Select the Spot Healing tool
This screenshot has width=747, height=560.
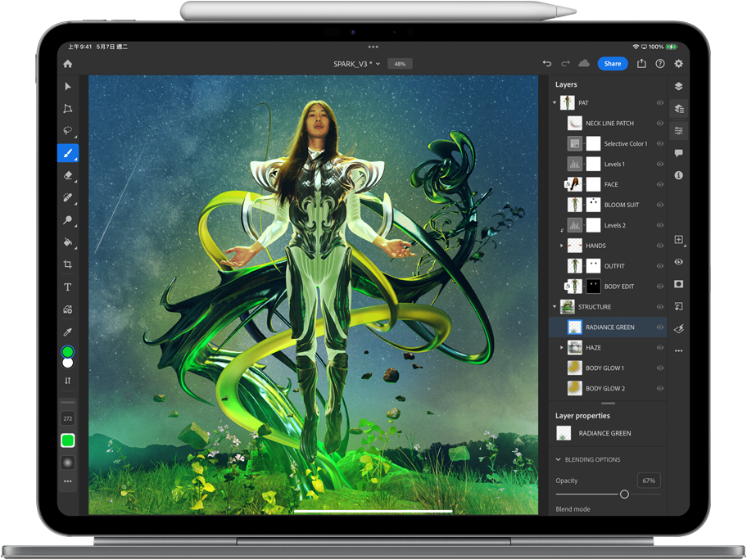pos(68,197)
